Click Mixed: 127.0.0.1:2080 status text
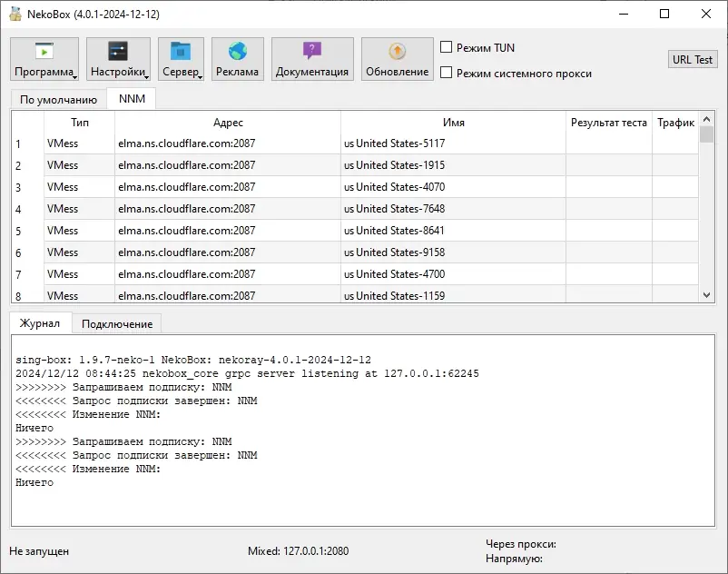The image size is (728, 574). [x=298, y=551]
